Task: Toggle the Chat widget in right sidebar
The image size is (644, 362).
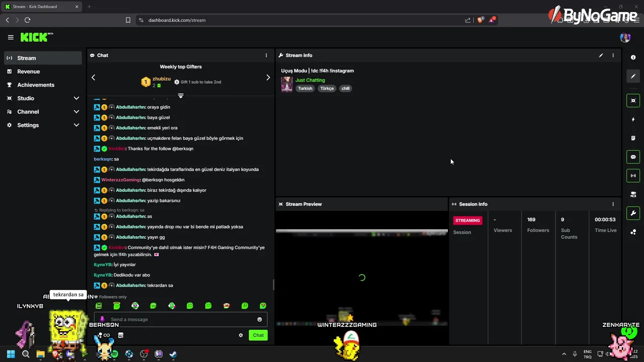Action: [x=633, y=157]
